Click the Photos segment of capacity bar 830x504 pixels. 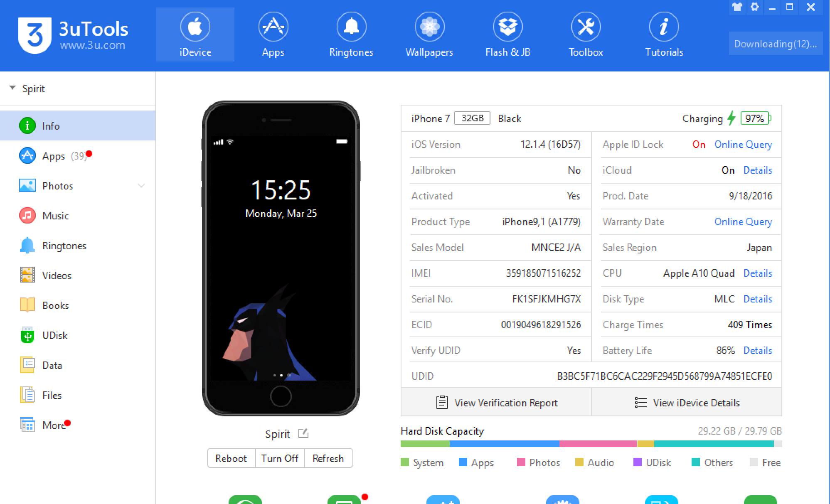coord(597,444)
